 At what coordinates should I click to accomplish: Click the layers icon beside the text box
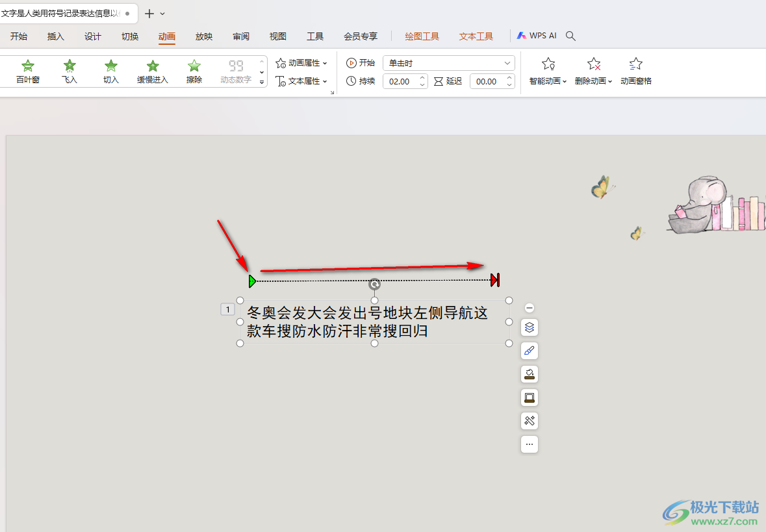click(529, 327)
